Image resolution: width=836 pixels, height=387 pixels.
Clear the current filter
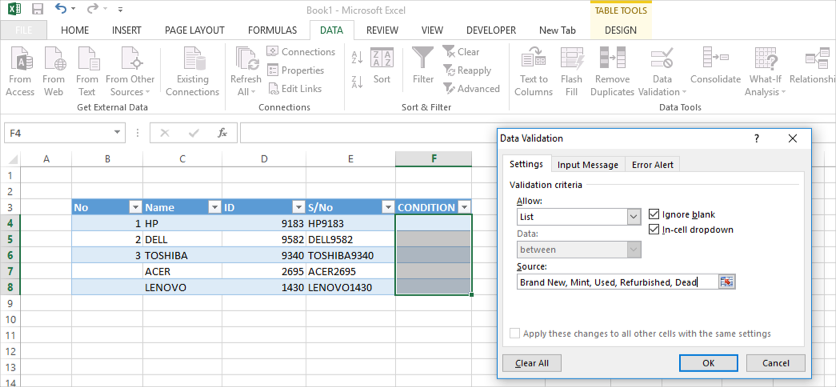461,52
